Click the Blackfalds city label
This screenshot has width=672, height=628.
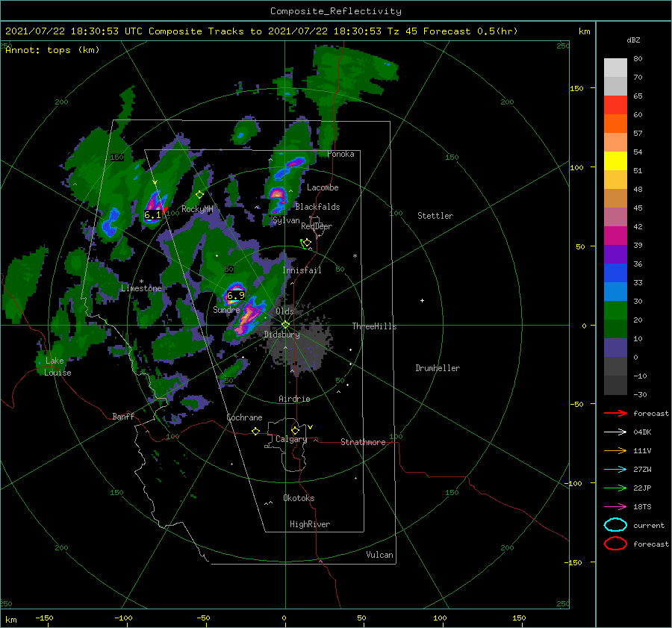click(317, 207)
